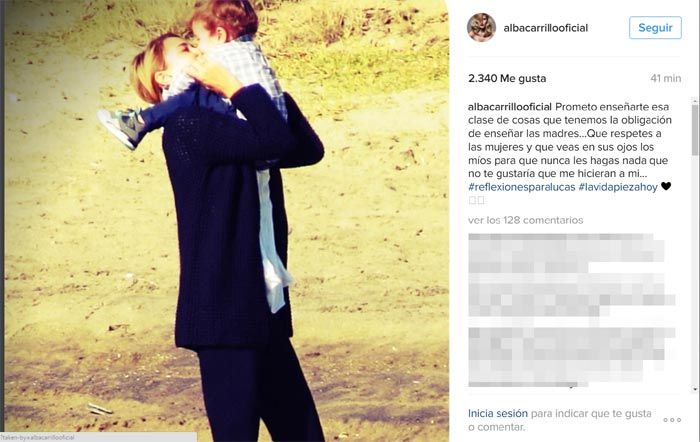This screenshot has width=700, height=442.
Task: Open the albacarrillooficial profile avatar
Action: tap(481, 28)
